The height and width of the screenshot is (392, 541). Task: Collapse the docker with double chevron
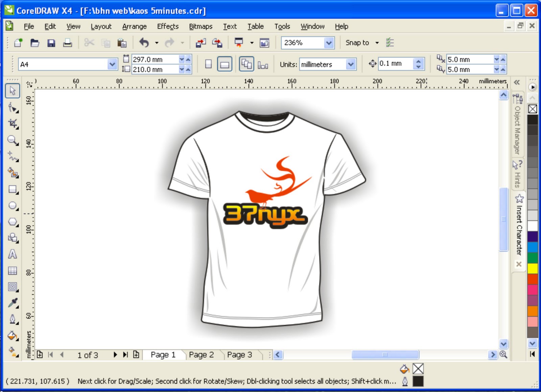point(517,82)
